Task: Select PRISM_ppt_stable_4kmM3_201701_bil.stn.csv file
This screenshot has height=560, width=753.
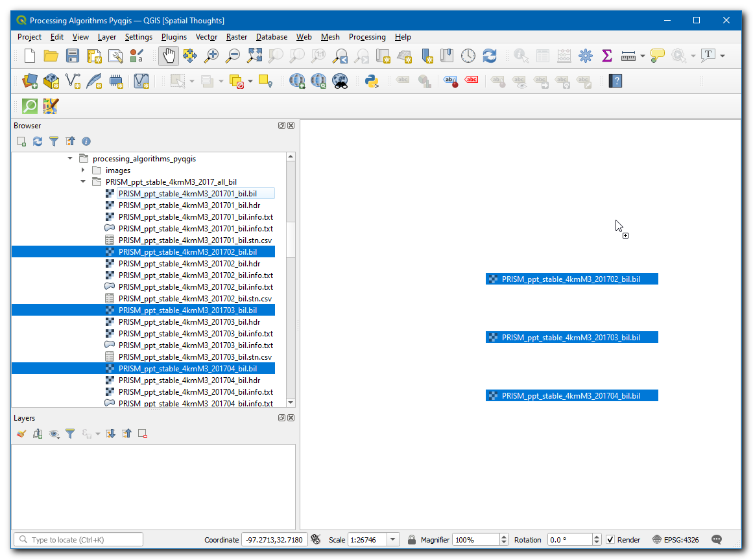Action: (195, 240)
